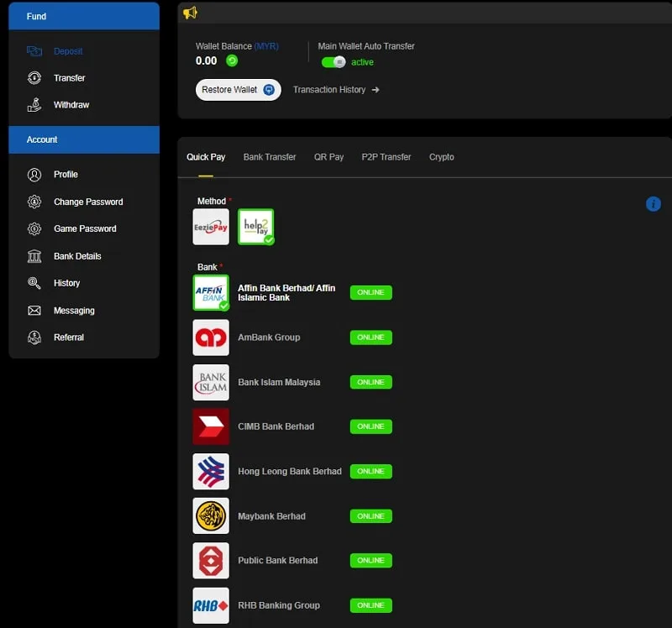Choose CIMB Bank Berhad logo
Image resolution: width=672 pixels, height=628 pixels.
coord(211,427)
